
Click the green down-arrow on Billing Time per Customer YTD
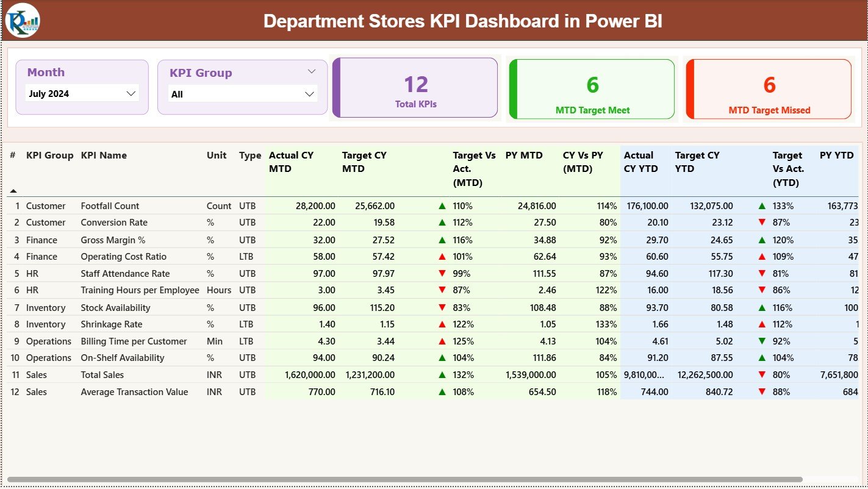pos(763,341)
